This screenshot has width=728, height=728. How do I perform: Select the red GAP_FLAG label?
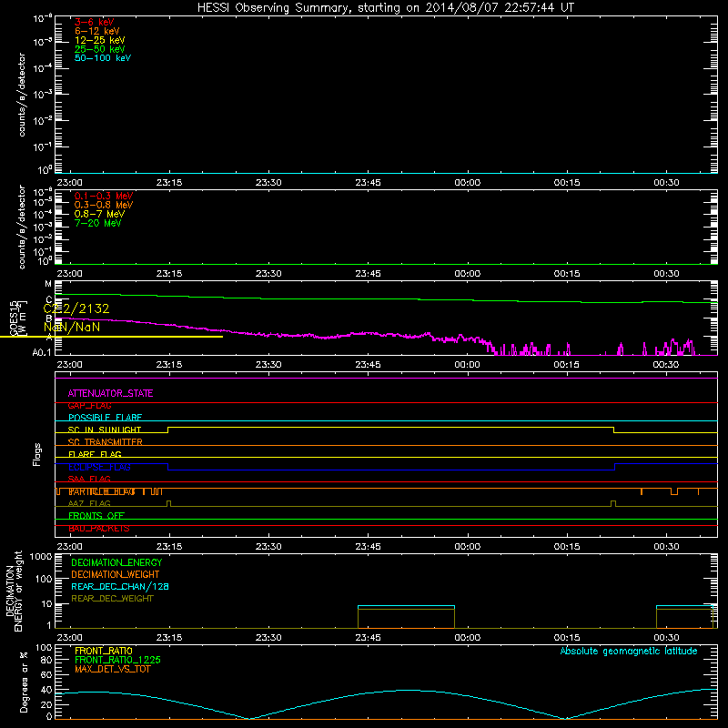89,406
